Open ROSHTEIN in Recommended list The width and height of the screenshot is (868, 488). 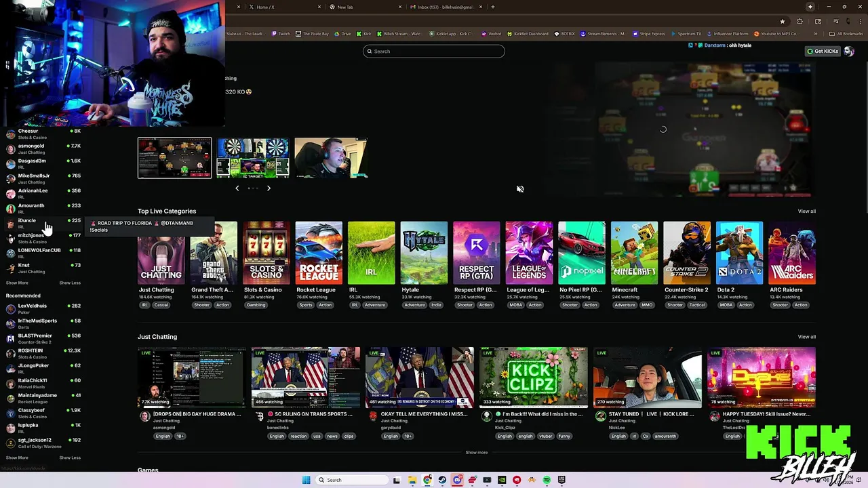point(43,353)
